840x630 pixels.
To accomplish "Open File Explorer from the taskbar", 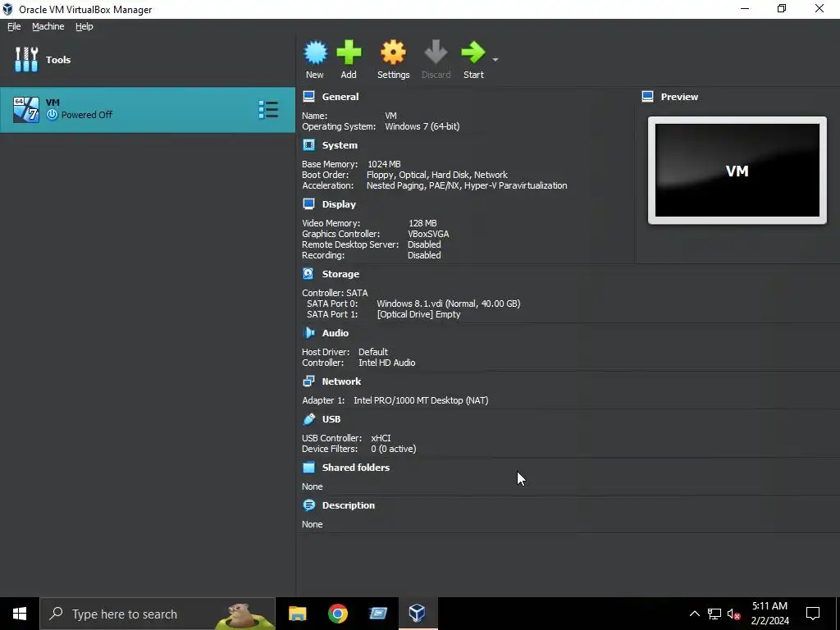I will pos(297,614).
